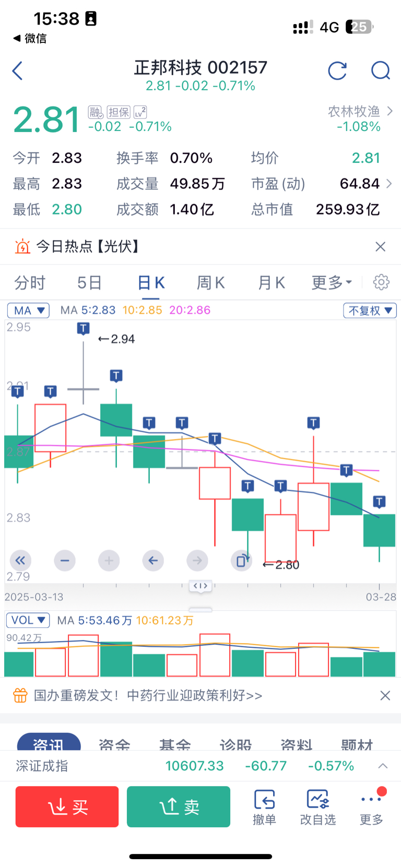Open the stock search magnifier
Image resolution: width=401 pixels, height=868 pixels.
381,70
